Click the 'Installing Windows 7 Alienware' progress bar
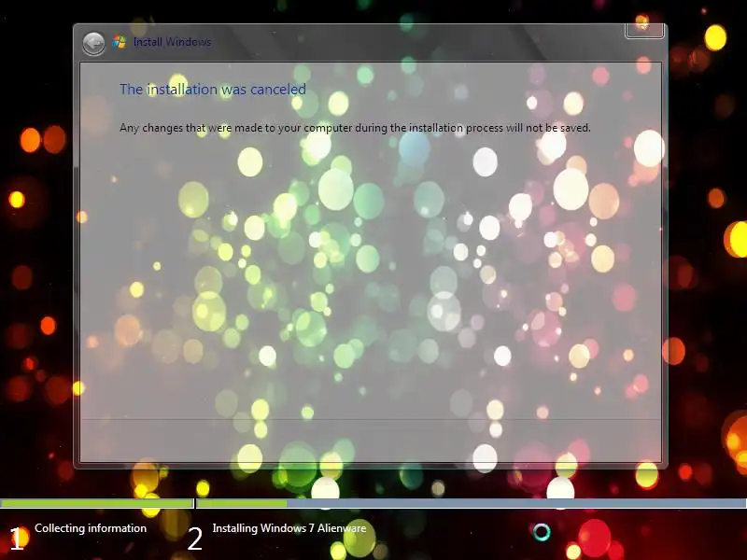 coord(472,503)
